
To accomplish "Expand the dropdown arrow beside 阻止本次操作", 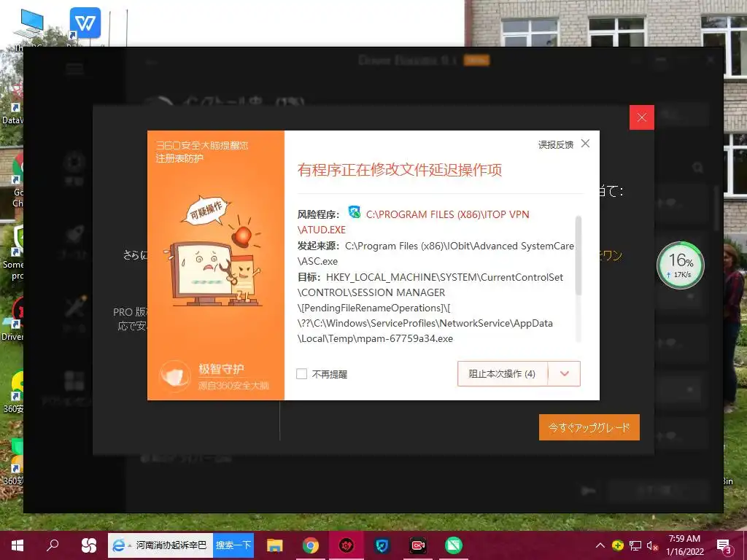I will click(x=564, y=374).
